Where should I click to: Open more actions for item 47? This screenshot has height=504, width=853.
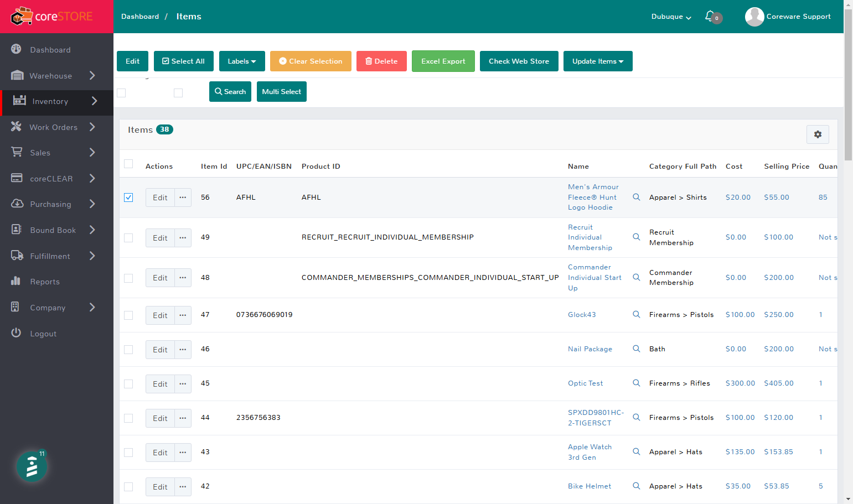tap(183, 315)
